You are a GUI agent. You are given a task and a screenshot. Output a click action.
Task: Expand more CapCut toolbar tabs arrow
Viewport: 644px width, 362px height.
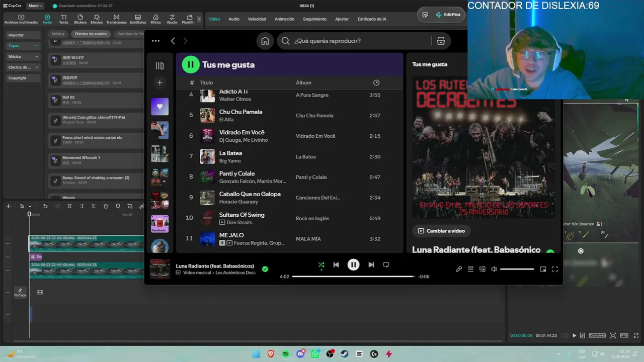click(199, 19)
